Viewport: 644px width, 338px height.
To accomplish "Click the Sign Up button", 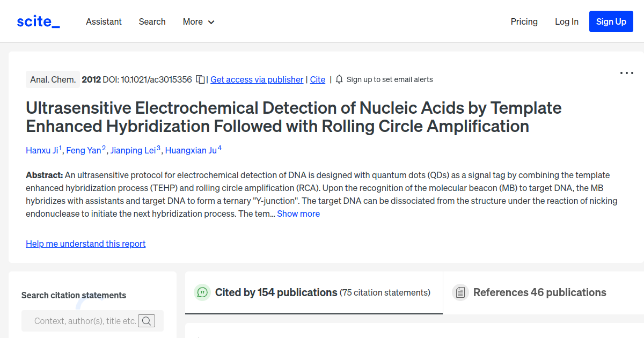I will tap(611, 21).
